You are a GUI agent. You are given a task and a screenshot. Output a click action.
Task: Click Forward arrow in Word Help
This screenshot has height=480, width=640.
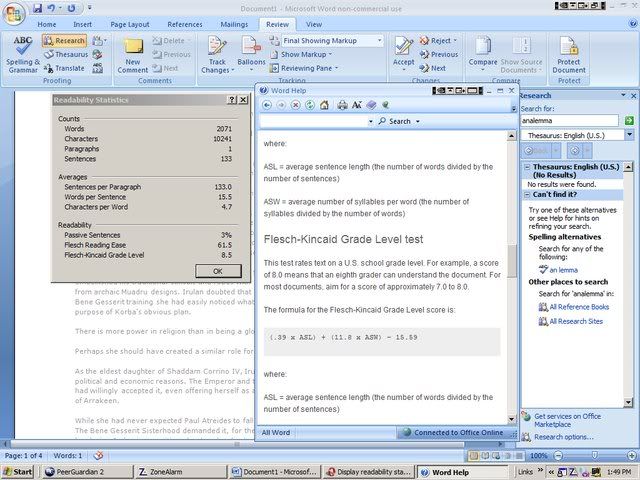tap(281, 105)
